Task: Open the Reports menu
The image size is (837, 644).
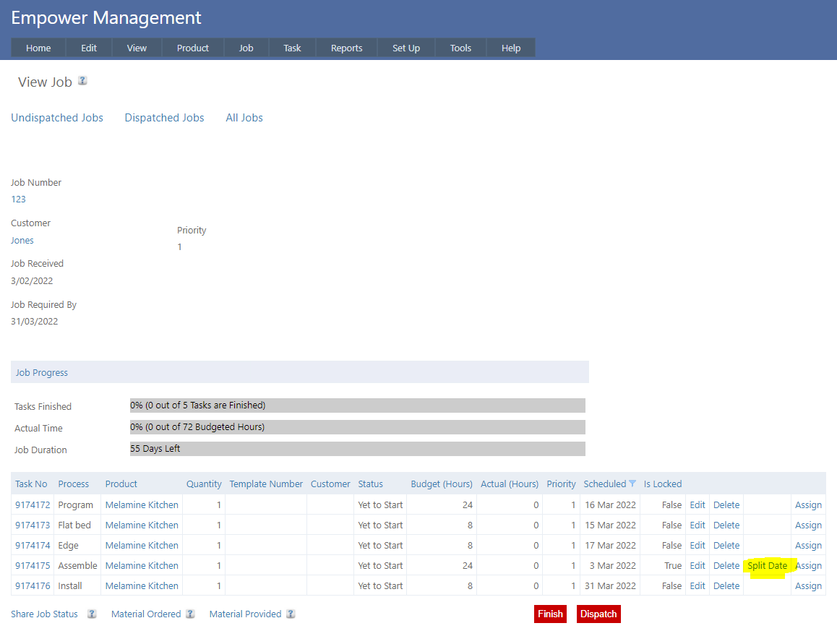Action: tap(346, 48)
